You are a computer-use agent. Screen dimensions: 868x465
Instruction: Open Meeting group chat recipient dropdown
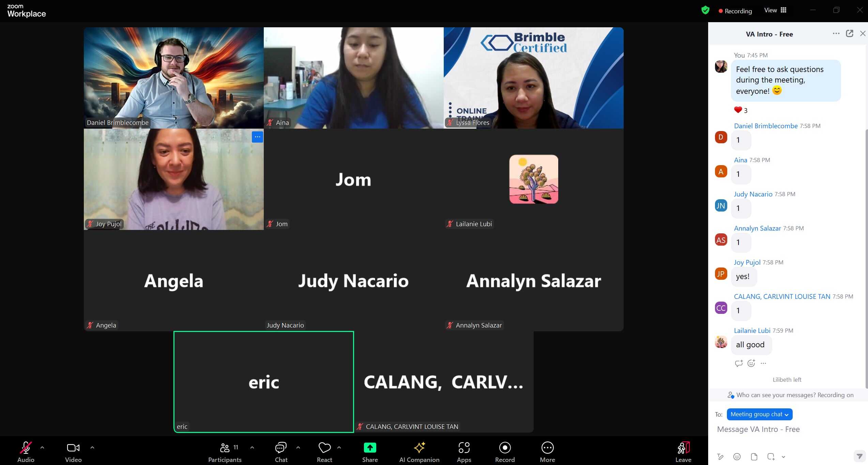(x=759, y=414)
